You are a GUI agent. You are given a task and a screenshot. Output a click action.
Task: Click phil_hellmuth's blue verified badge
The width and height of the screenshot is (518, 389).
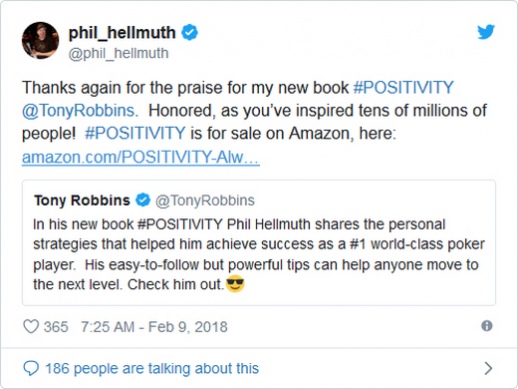pos(189,32)
